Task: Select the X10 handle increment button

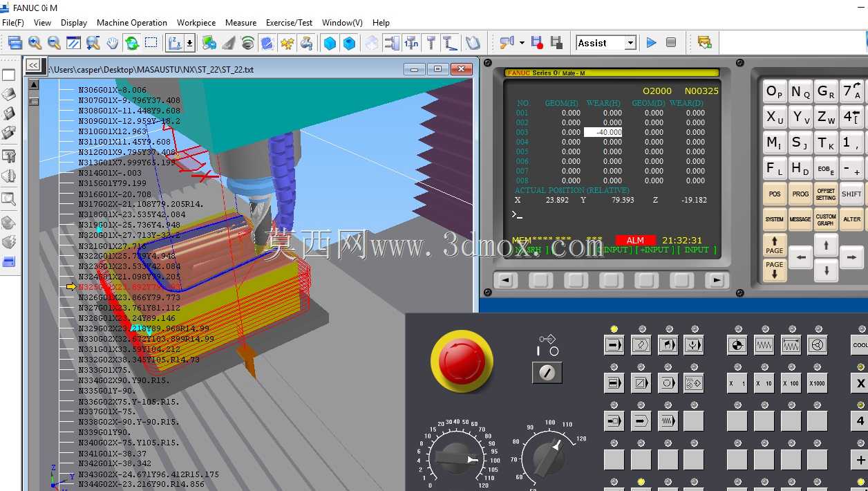Action: pyautogui.click(x=764, y=383)
